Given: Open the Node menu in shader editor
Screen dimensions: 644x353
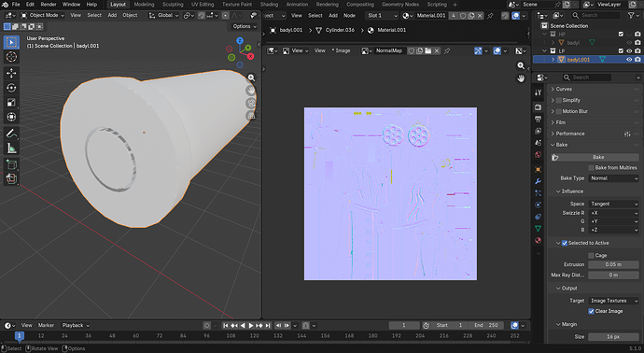Looking at the screenshot, I should click(x=349, y=16).
